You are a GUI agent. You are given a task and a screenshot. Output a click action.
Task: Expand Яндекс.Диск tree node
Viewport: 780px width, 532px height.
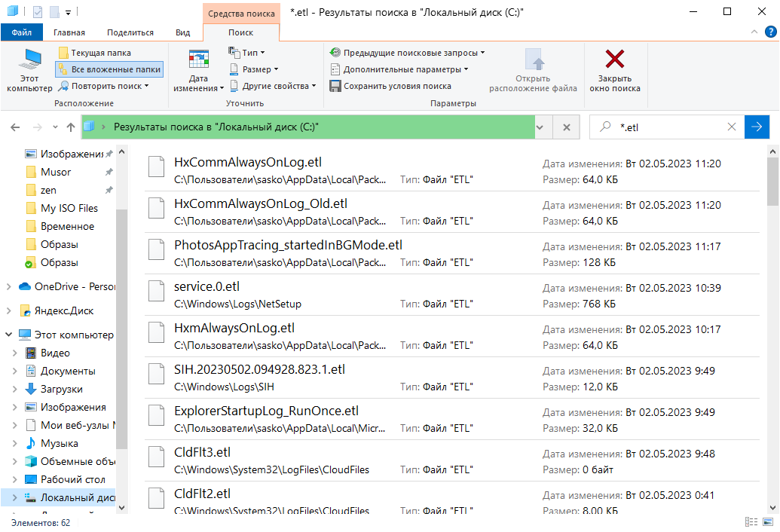coord(8,310)
